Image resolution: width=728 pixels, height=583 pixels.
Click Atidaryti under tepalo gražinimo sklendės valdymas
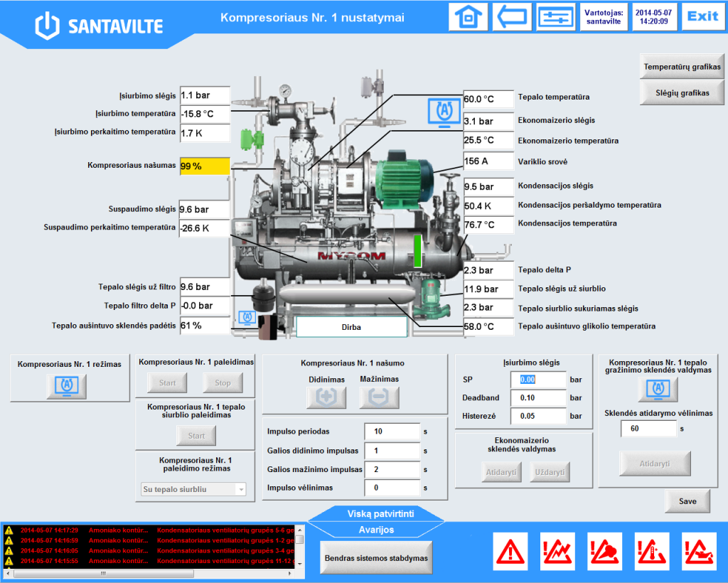coord(655,464)
